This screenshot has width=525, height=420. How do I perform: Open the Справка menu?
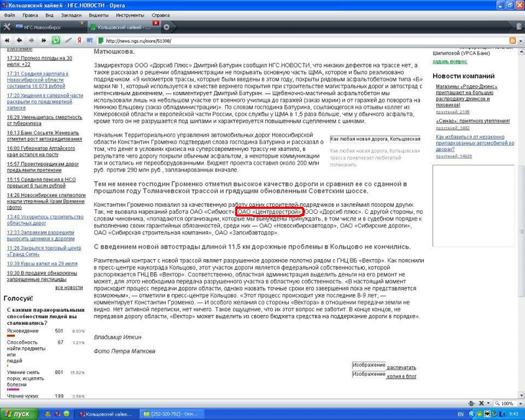(x=160, y=15)
